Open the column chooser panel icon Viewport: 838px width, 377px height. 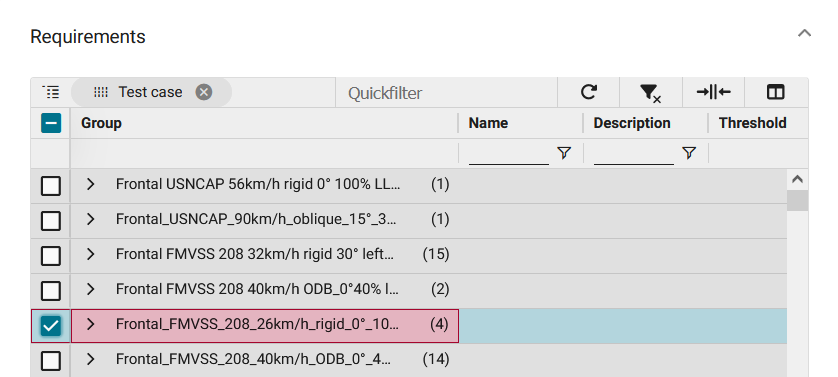775,93
